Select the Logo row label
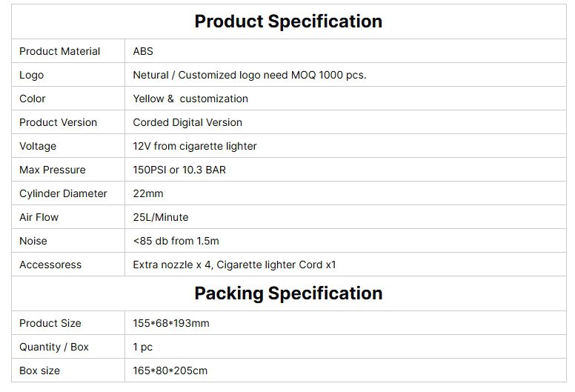Viewport: 575px width, 392px height. tap(32, 75)
